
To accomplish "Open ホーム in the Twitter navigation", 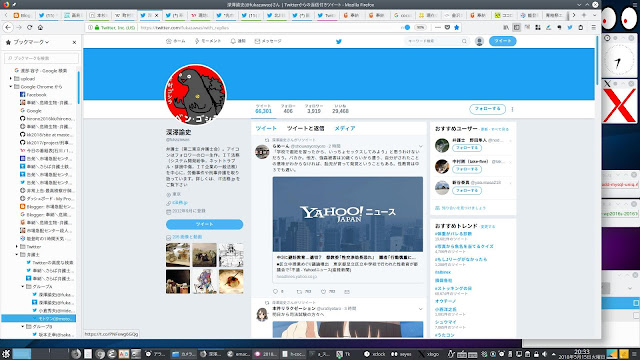I will 176,41.
